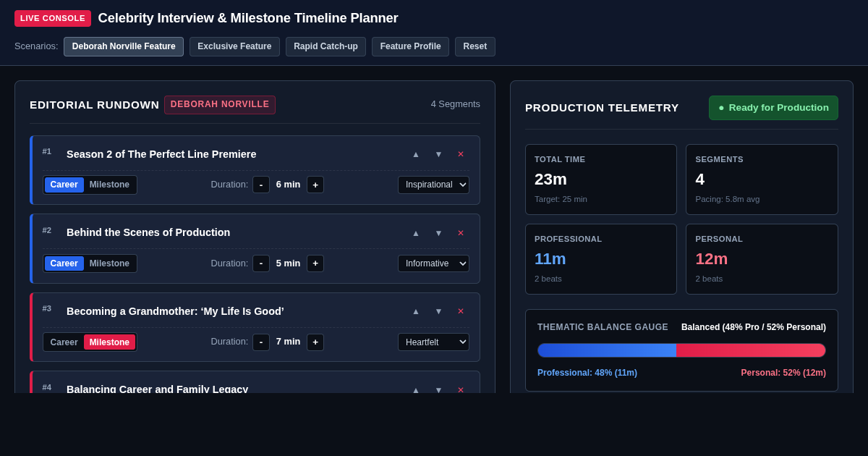Click the blue professional part of balance gauge
Screen dimensions: 868x456
pos(607,350)
